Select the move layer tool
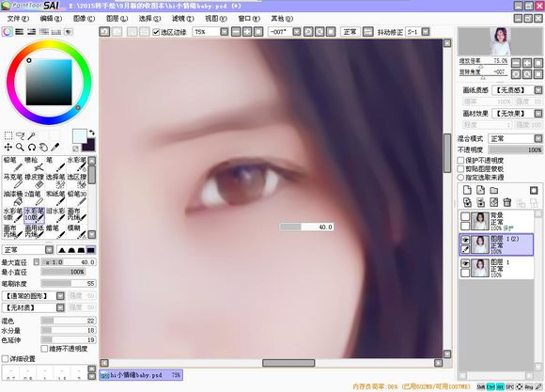 8,148
